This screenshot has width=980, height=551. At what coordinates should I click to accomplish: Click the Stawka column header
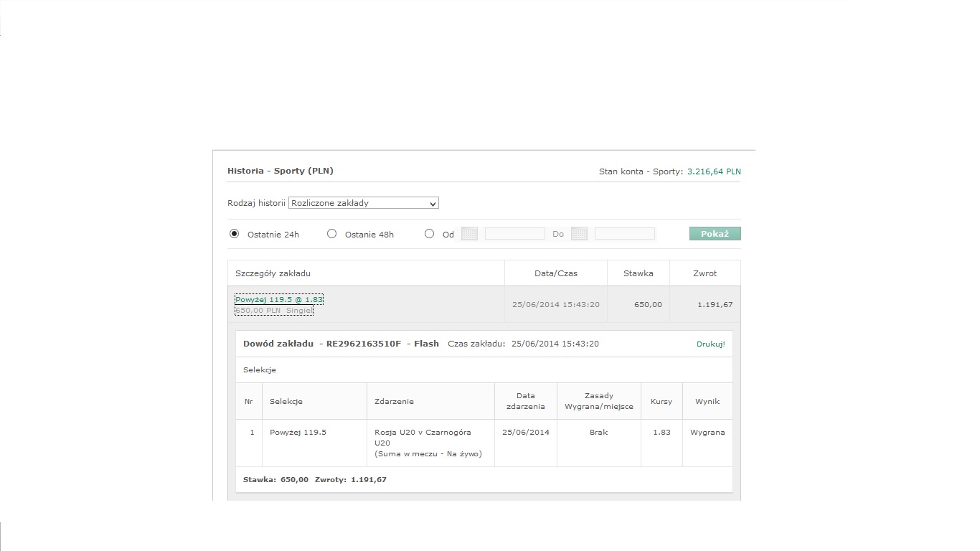[x=639, y=273]
